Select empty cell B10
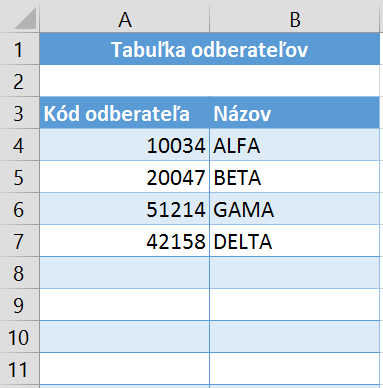This screenshot has height=388, width=383. (x=294, y=337)
